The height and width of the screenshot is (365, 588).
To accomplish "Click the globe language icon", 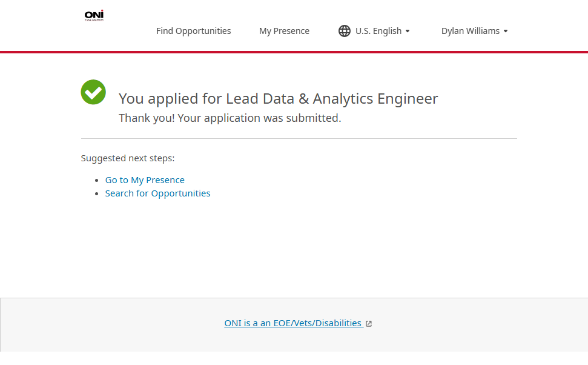I will click(x=345, y=31).
